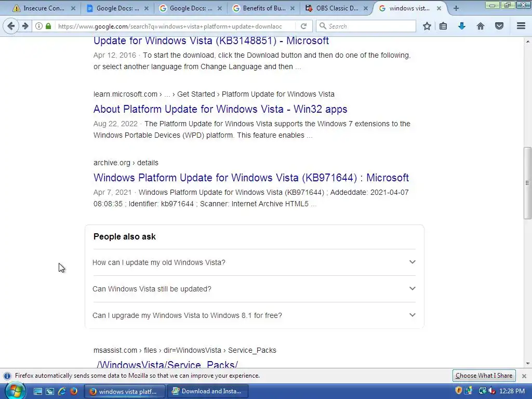Click the green secure padlock icon
The width and height of the screenshot is (532, 399).
48,26
